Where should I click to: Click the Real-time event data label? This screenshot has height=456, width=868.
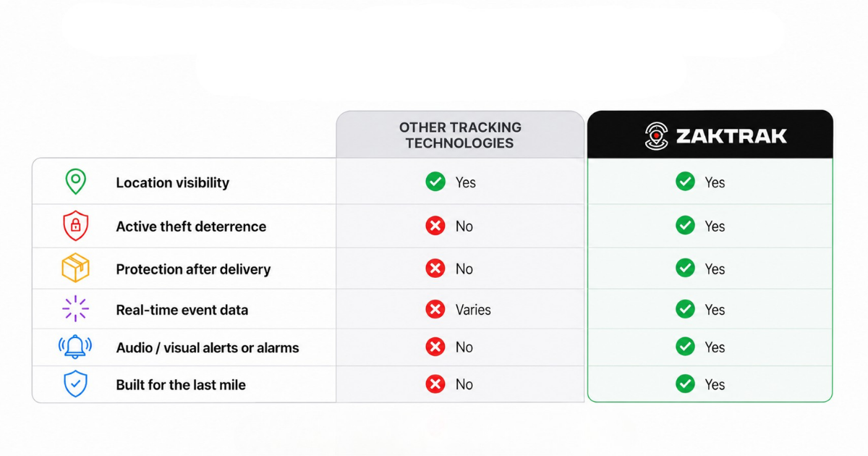click(182, 310)
